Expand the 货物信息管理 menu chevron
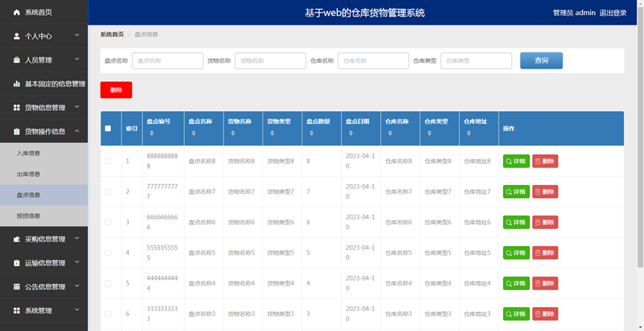 point(77,107)
